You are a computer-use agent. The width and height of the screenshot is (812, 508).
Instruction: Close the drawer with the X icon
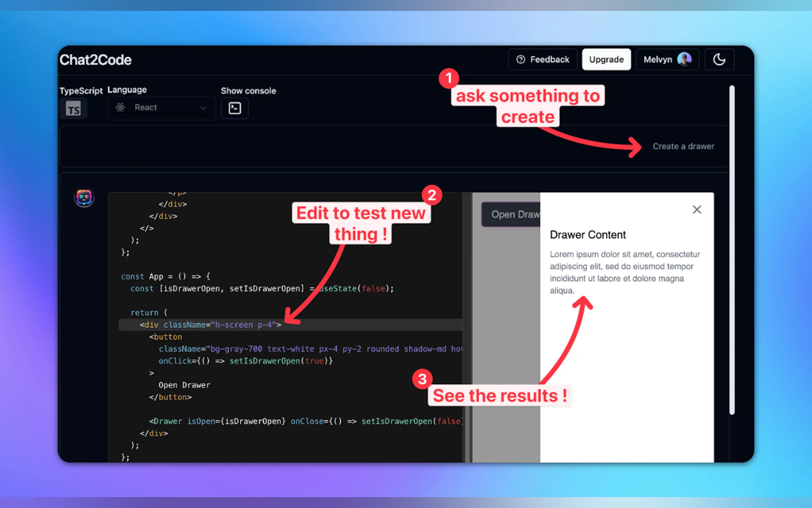click(697, 210)
